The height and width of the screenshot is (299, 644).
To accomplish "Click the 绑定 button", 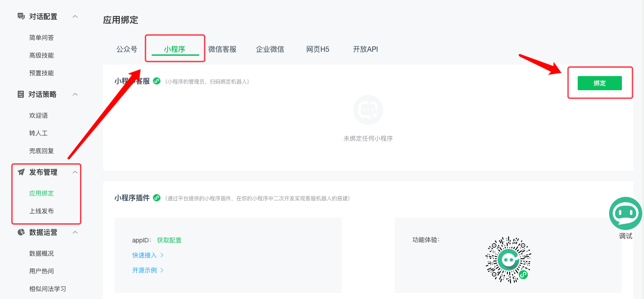I will [x=599, y=83].
